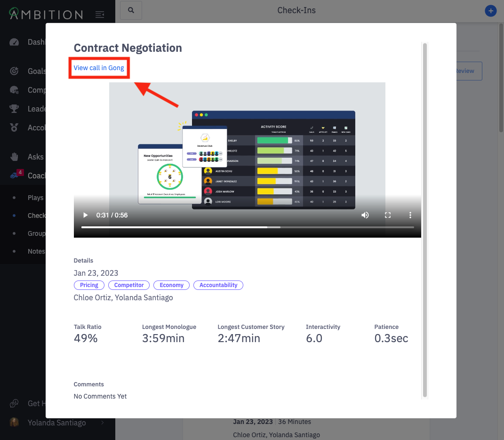Go to the Groups submenu item
The height and width of the screenshot is (440, 504).
tap(37, 233)
